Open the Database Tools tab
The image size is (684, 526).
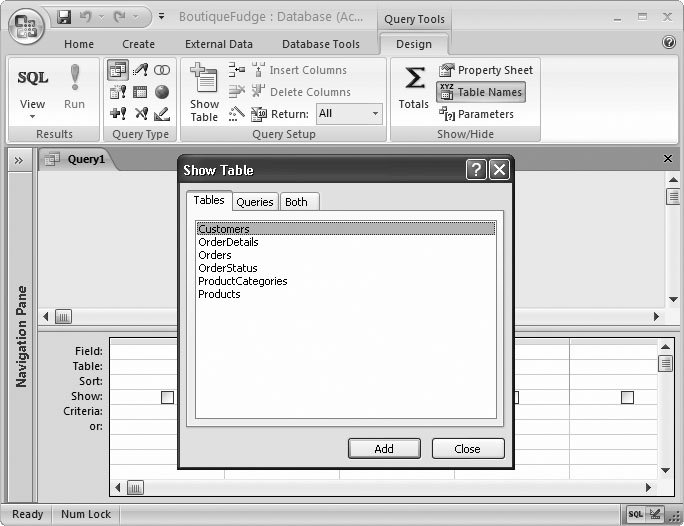(x=321, y=44)
